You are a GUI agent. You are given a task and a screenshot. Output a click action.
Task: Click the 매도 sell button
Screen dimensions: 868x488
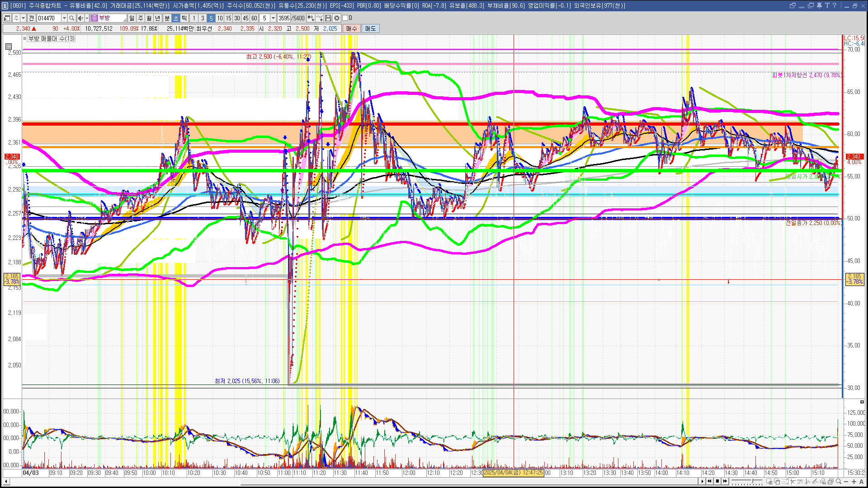371,28
